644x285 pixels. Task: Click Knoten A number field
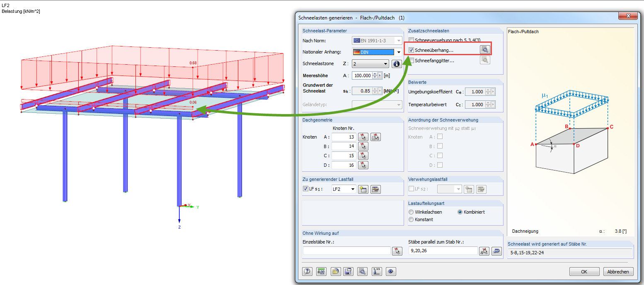[344, 137]
